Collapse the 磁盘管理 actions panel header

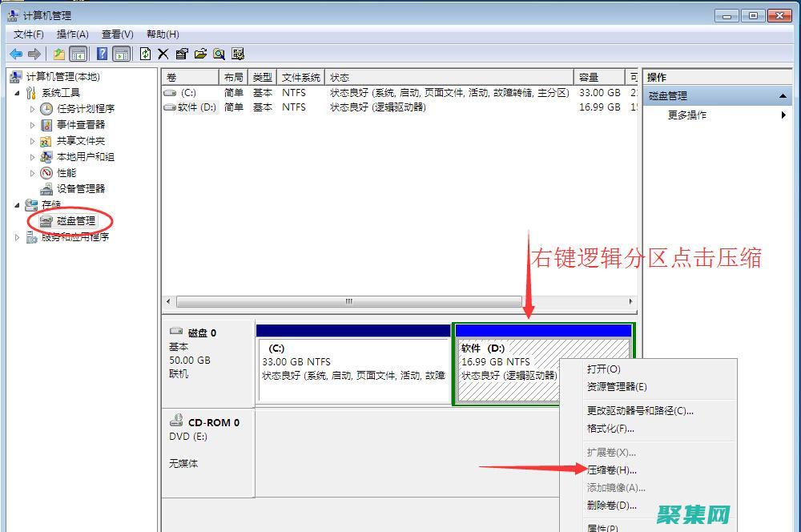(x=783, y=96)
